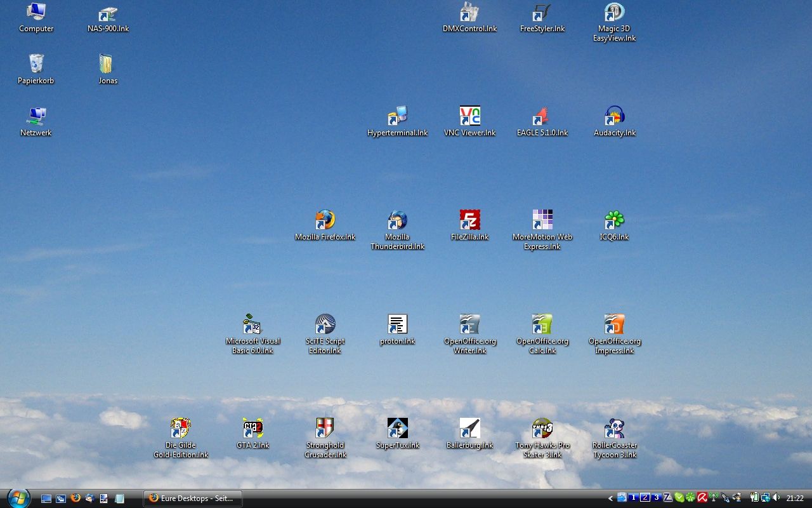Screen dimensions: 812x508
Task: Select the Mozilla Thunderbird.lnk desktop shortcut
Action: (397, 230)
